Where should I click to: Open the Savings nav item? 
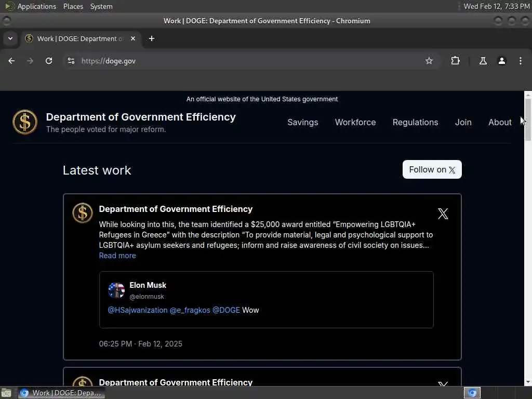point(303,122)
